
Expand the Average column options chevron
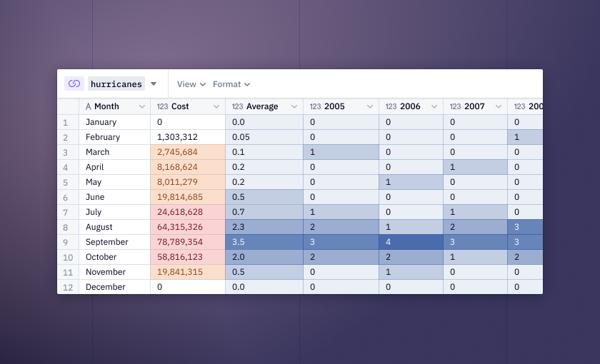(294, 106)
